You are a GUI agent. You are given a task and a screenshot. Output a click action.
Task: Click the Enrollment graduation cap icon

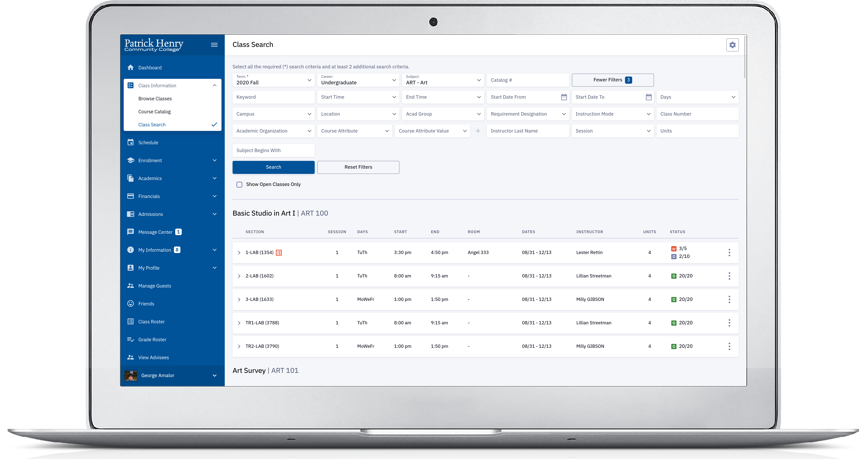click(x=130, y=160)
